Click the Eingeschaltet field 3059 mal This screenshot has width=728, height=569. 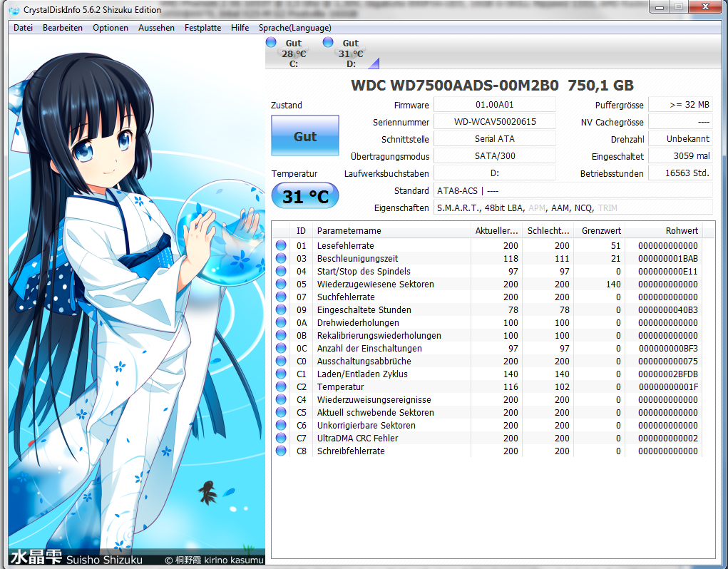tap(680, 156)
